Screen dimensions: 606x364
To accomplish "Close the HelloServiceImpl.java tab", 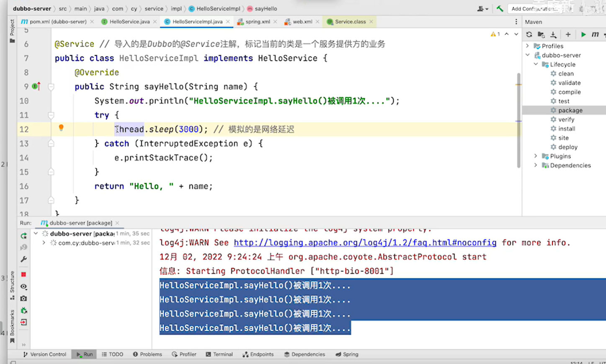I will (x=228, y=22).
